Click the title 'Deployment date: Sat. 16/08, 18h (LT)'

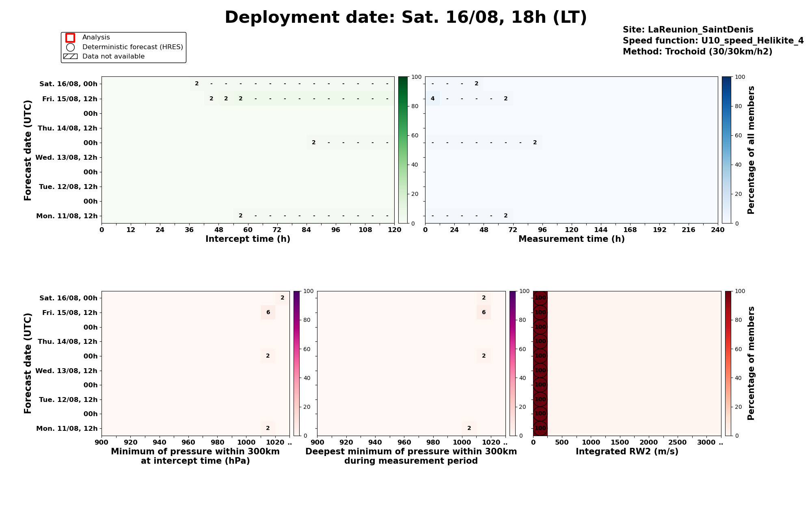[406, 18]
